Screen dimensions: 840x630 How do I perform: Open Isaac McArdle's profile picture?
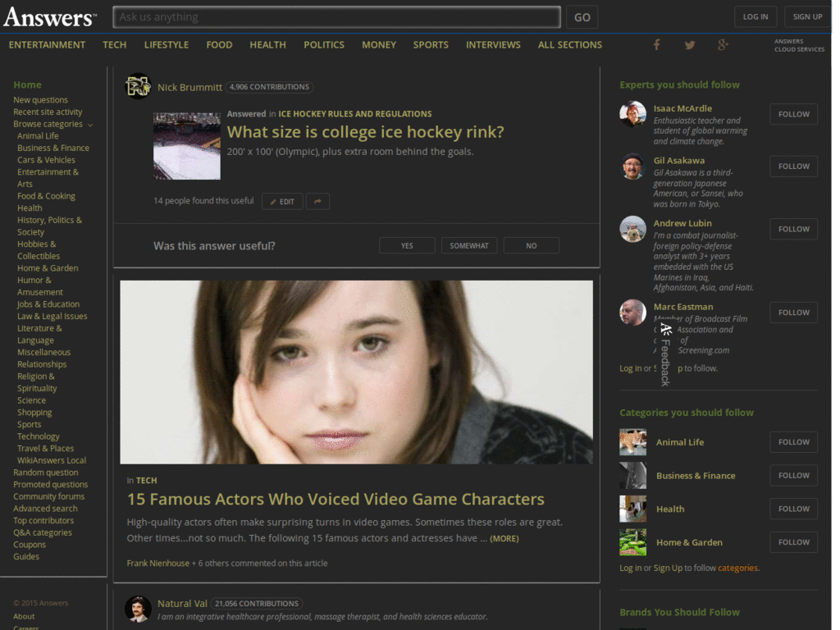[632, 114]
